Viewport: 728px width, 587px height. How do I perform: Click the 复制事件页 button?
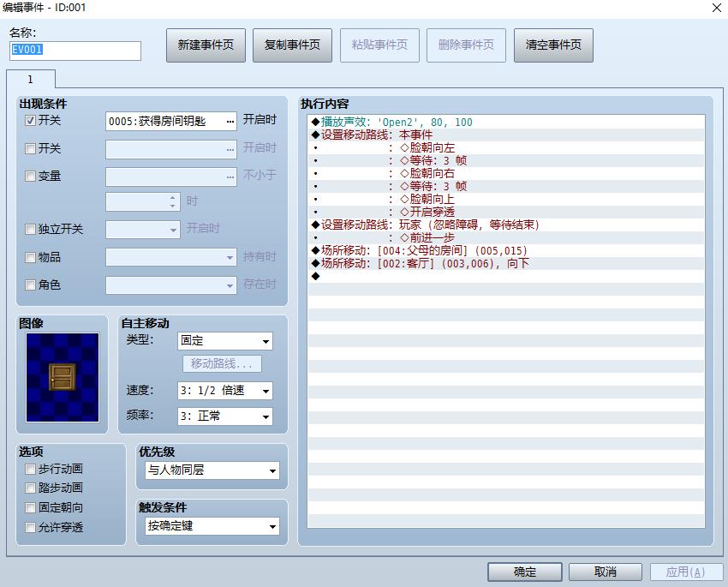[293, 45]
